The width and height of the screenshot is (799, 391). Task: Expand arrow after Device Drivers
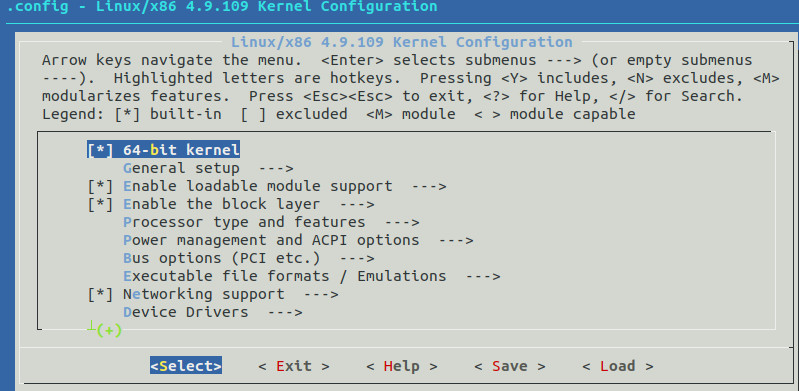click(x=285, y=312)
